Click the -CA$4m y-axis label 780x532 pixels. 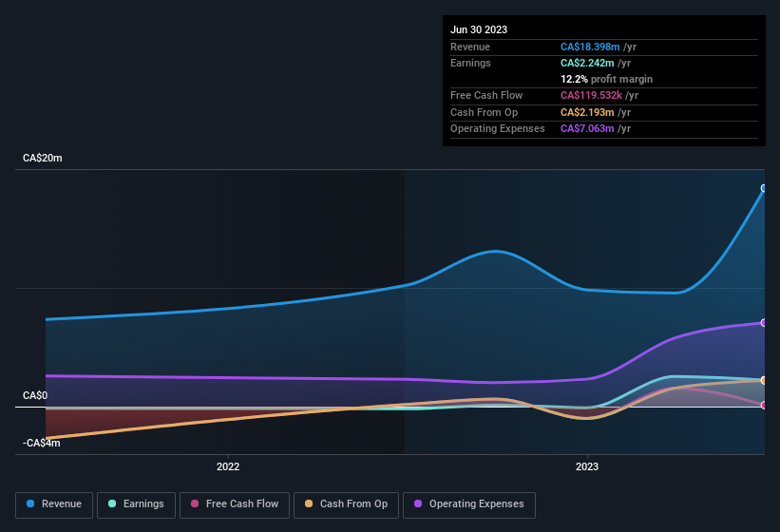[x=41, y=443]
